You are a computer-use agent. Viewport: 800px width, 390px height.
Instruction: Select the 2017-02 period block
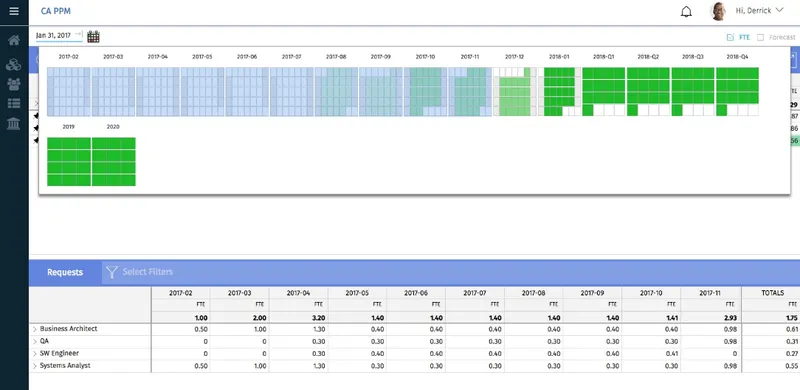[x=68, y=91]
